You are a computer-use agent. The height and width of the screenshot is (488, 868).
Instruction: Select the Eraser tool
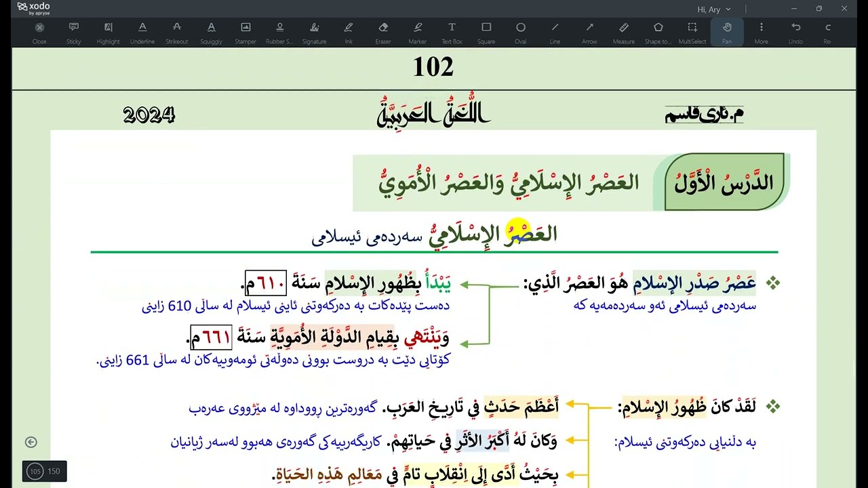[383, 32]
